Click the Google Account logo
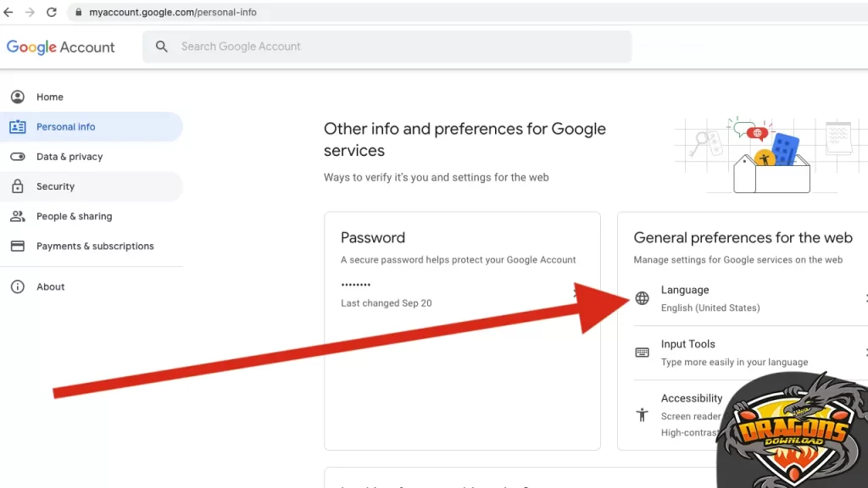 [x=61, y=47]
